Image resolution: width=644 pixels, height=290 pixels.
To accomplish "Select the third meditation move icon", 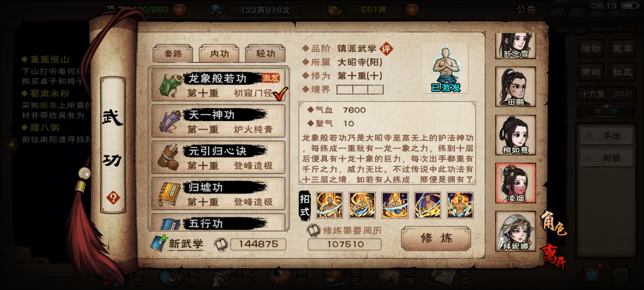I will pyautogui.click(x=394, y=205).
